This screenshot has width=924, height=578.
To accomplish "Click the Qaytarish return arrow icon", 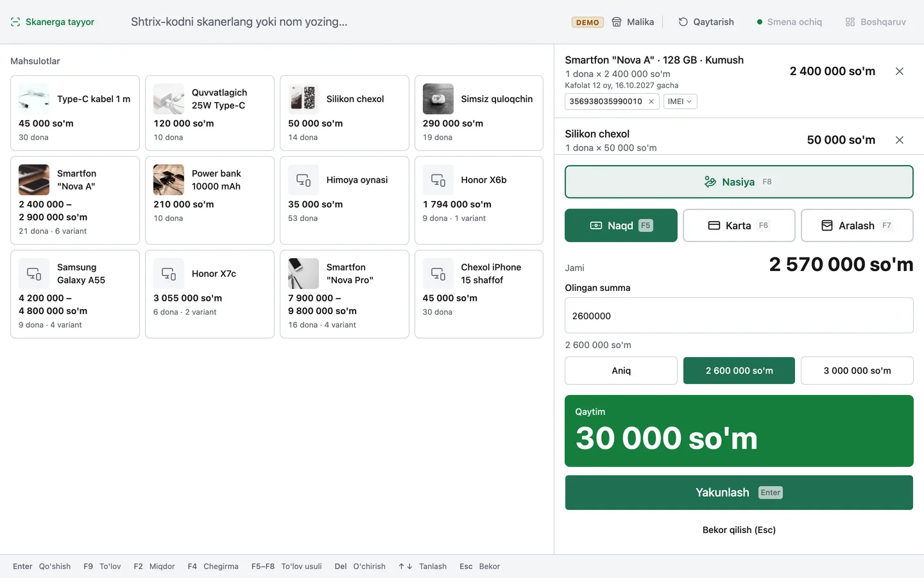I will (x=683, y=22).
